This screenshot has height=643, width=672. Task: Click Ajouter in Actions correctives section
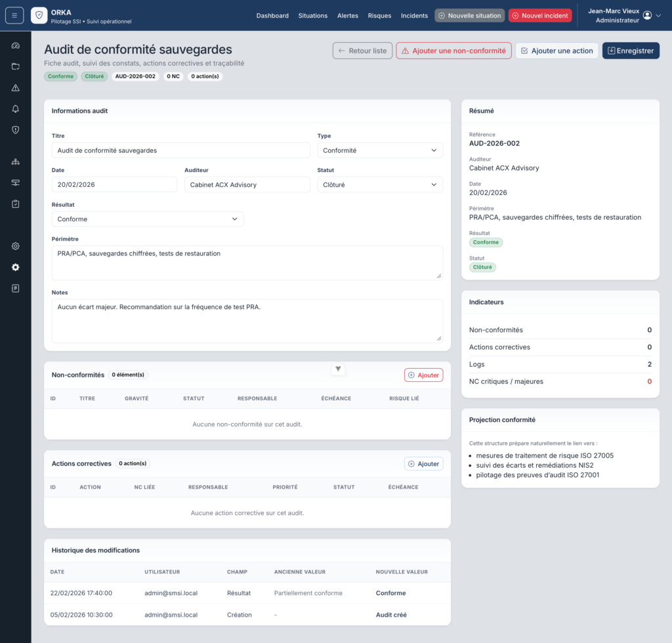423,463
